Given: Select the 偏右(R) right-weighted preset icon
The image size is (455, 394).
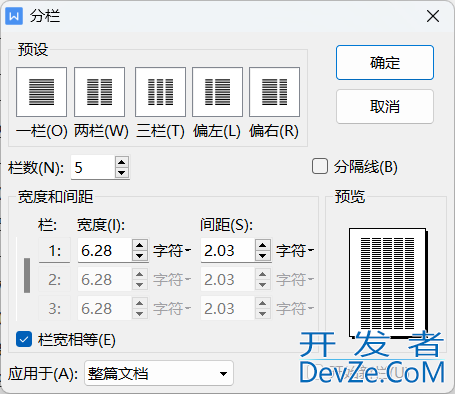Looking at the screenshot, I should [x=274, y=92].
